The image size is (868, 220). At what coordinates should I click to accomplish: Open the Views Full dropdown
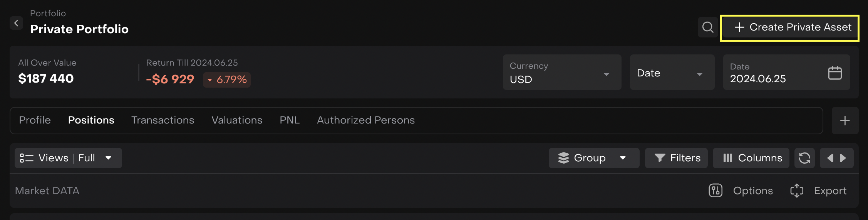68,158
